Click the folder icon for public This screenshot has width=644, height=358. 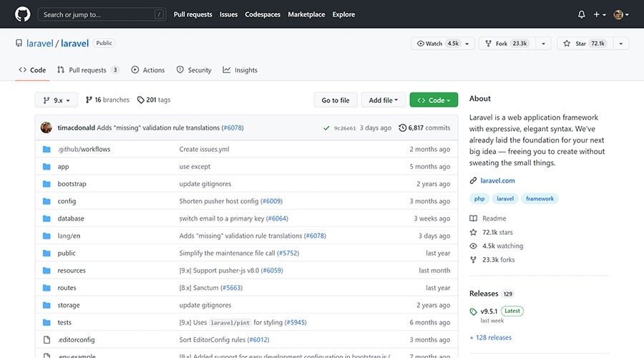(47, 253)
